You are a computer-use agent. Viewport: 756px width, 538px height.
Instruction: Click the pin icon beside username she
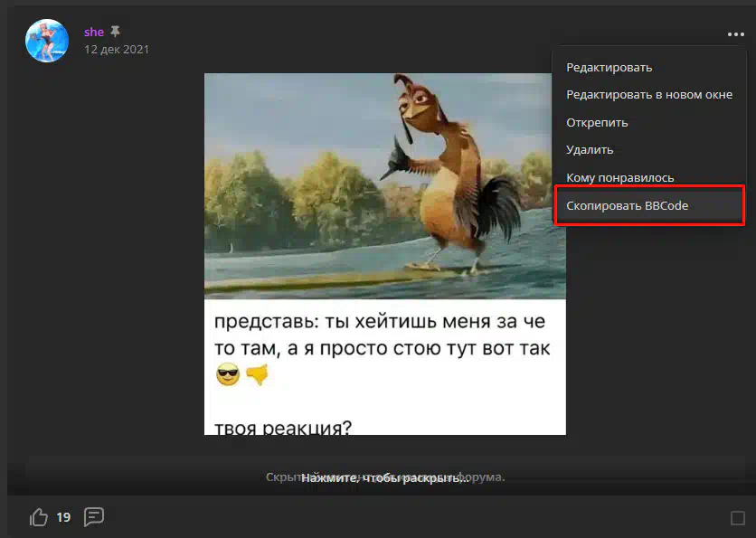click(x=115, y=32)
